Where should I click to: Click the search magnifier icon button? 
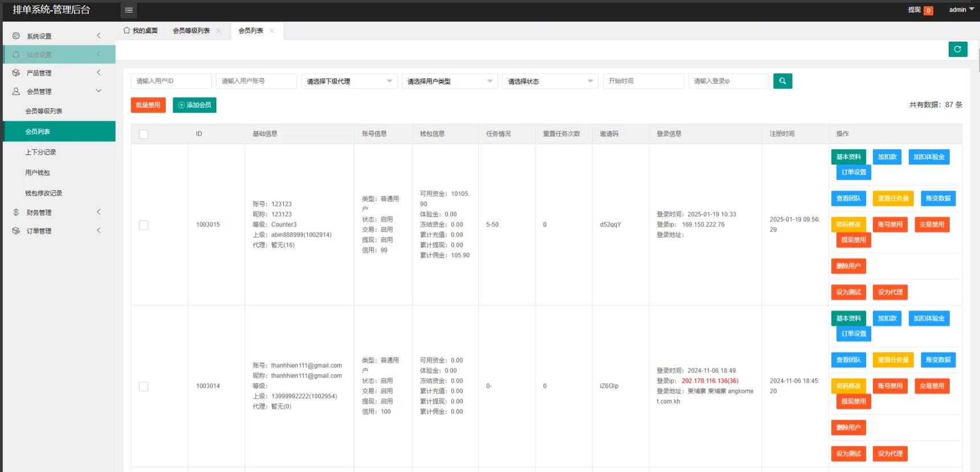coord(782,81)
